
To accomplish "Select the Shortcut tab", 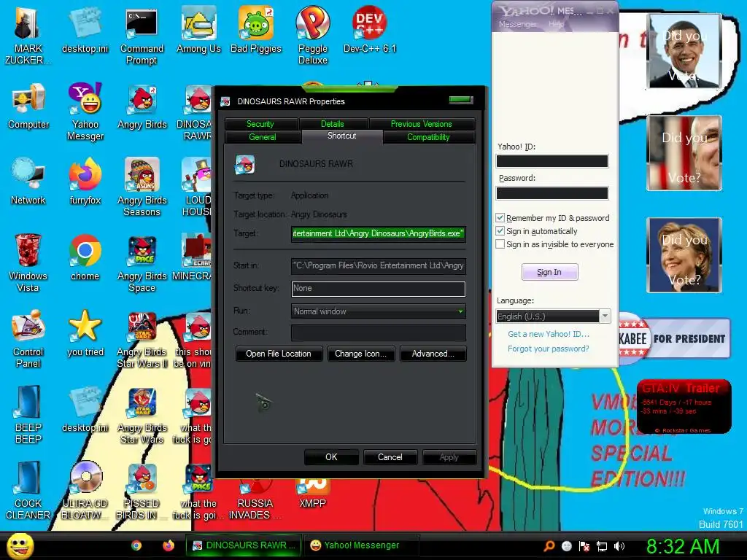I will coord(342,136).
